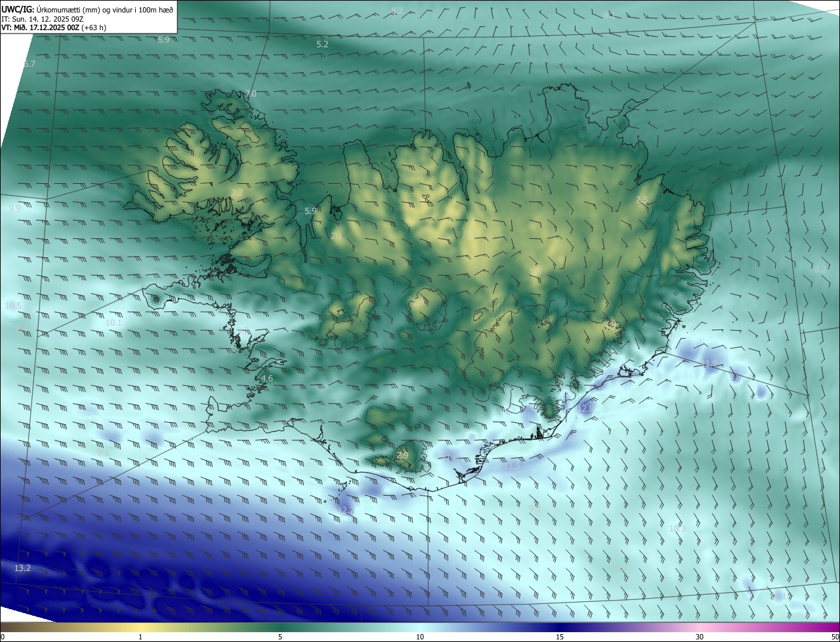Click the colour scale tick label 1

point(140,637)
